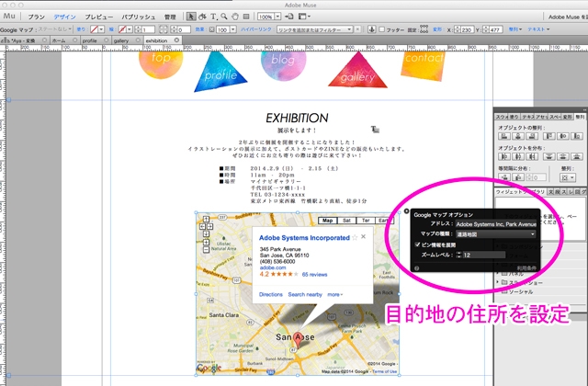Click second 等間隔に分布 spacing icon
The height and width of the screenshot is (386, 588).
pyautogui.click(x=518, y=177)
